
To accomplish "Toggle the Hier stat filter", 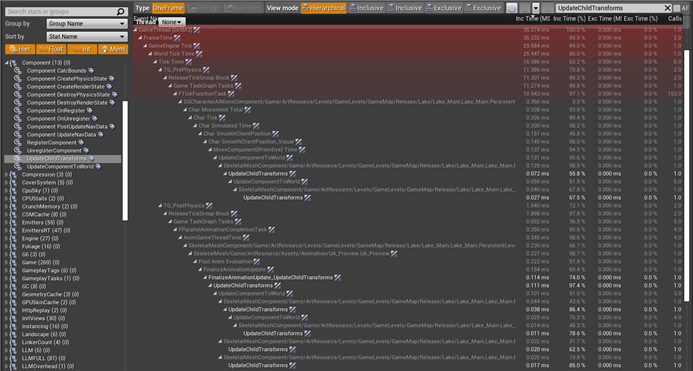I will (x=19, y=49).
